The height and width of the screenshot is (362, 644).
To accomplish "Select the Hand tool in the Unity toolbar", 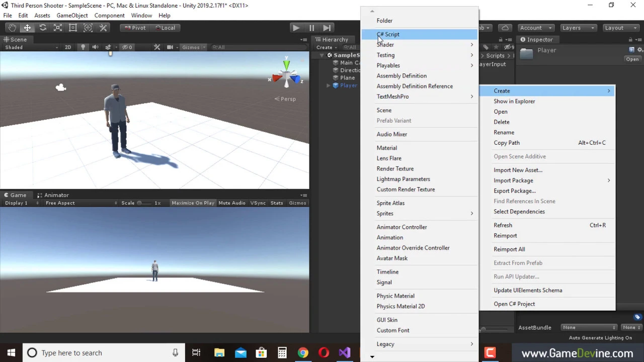I will tap(12, 28).
